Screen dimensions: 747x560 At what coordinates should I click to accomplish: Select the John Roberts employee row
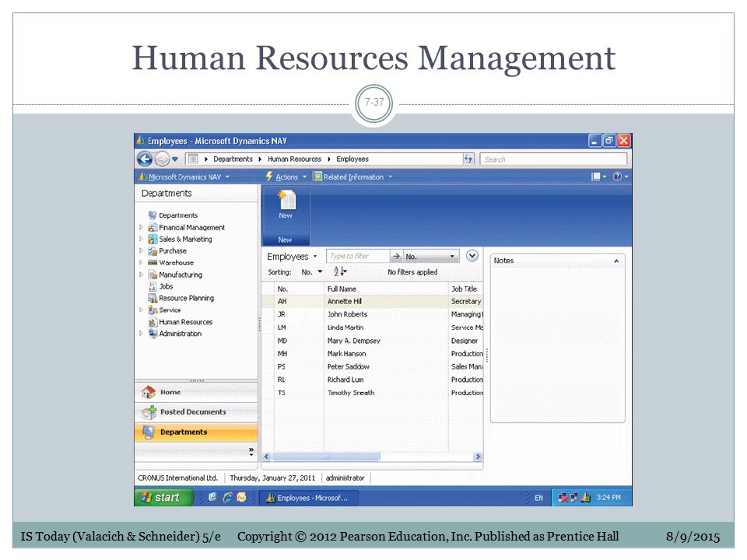point(372,314)
